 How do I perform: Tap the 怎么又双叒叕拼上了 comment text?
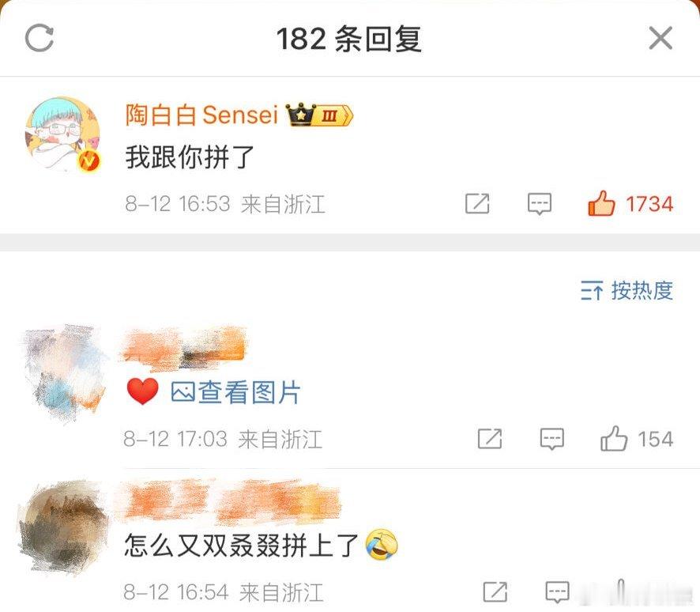241,546
